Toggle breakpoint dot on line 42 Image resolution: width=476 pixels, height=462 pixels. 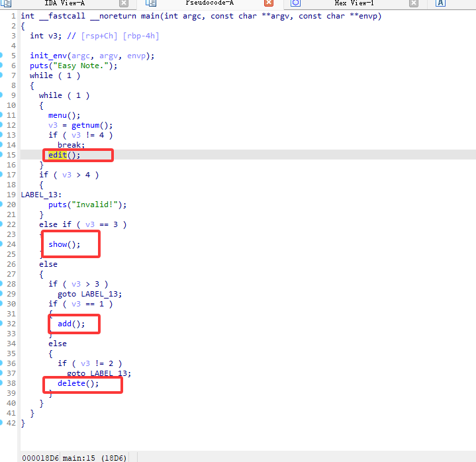point(1,422)
